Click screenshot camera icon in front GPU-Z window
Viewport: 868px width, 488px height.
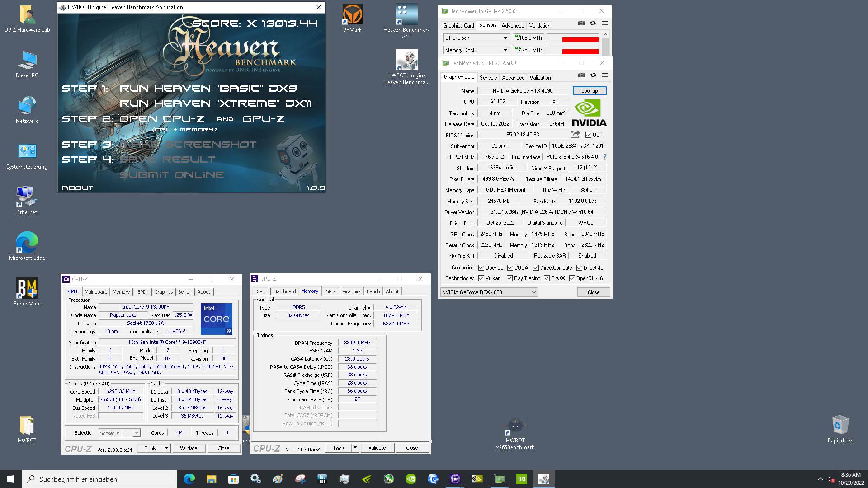pyautogui.click(x=582, y=75)
